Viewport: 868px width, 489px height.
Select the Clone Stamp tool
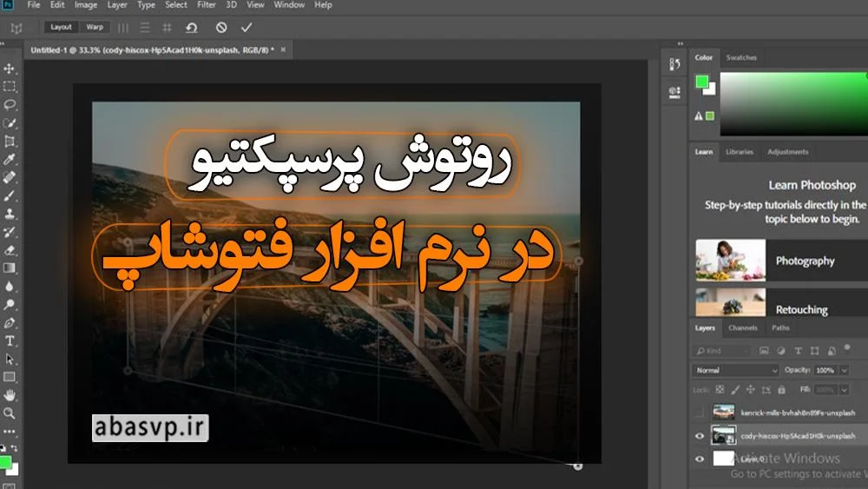(10, 214)
